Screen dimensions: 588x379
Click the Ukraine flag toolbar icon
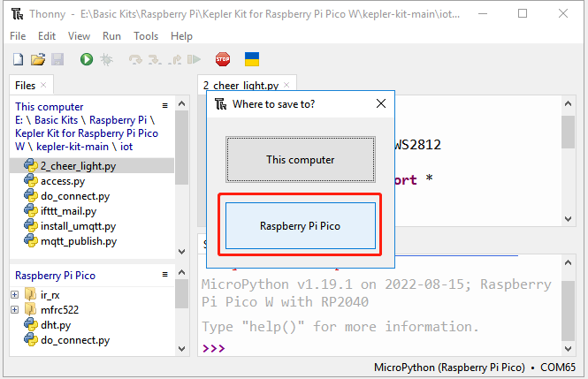pos(252,59)
